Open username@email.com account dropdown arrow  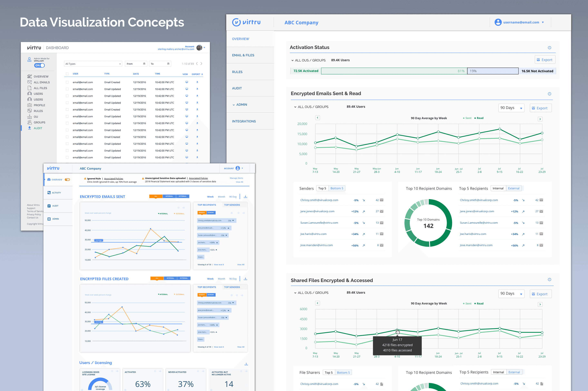click(543, 22)
